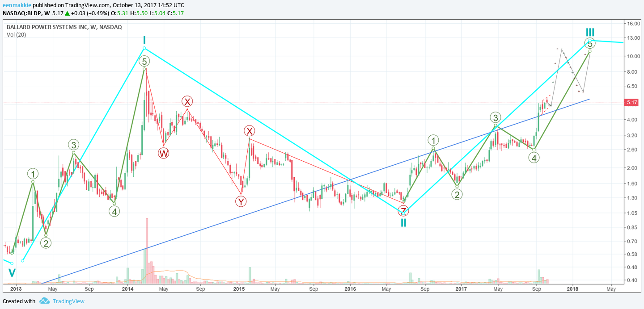Image resolution: width=644 pixels, height=309 pixels.
Task: Click the 6.50 price axis label
Action: (632, 86)
